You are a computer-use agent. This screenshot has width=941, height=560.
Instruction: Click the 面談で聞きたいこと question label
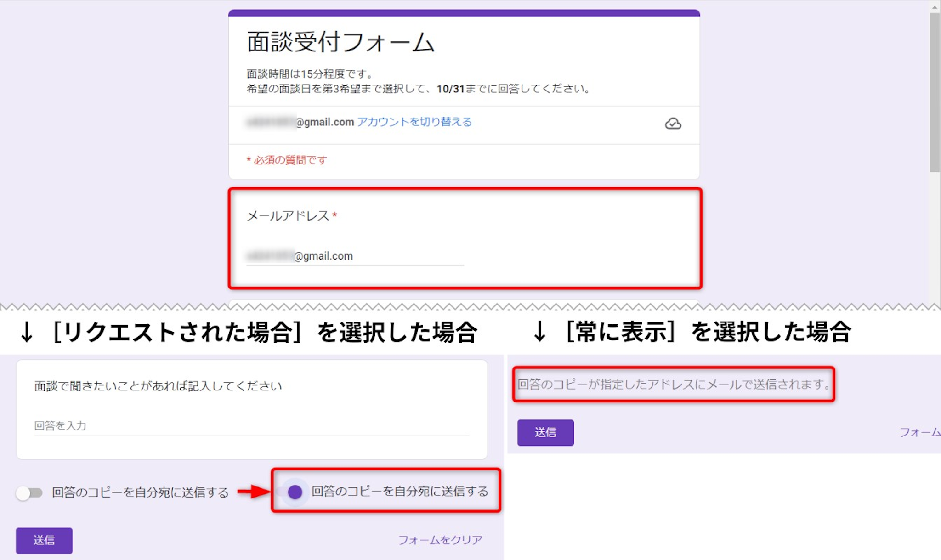pyautogui.click(x=158, y=386)
